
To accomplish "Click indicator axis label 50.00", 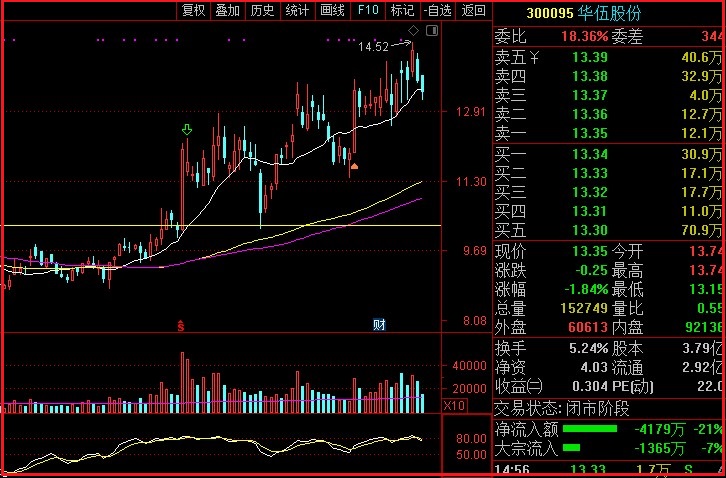I will (471, 454).
